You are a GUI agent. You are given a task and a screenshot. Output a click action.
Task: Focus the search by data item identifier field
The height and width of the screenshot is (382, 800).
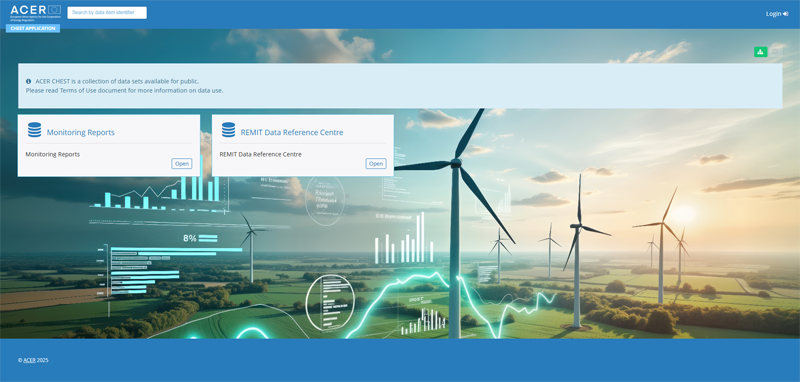(107, 13)
